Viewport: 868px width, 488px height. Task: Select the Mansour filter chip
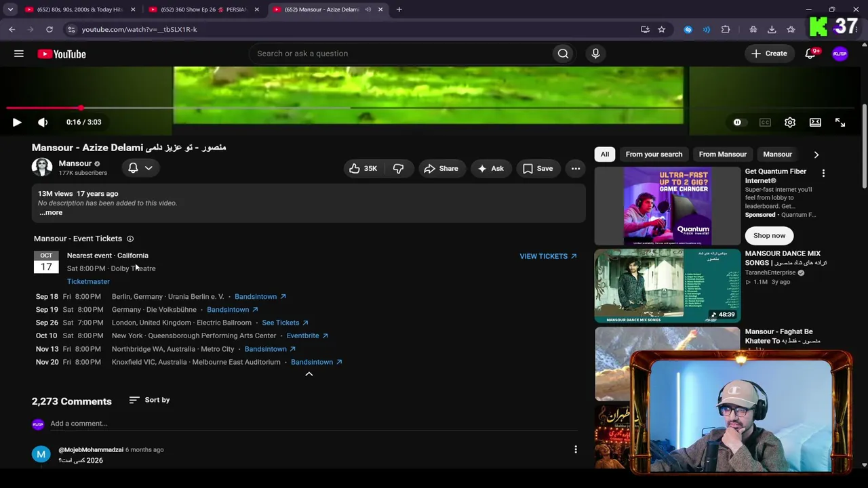(x=777, y=155)
